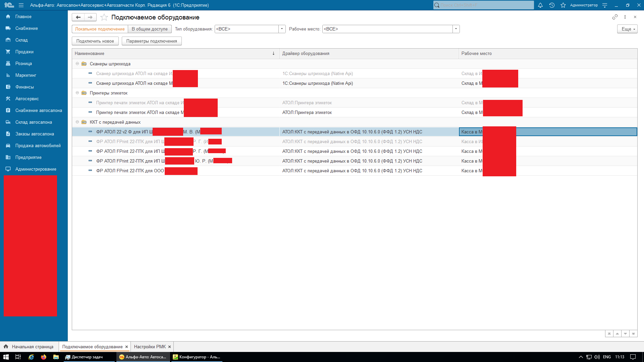Switch to Начальная страница tab

[x=29, y=347]
